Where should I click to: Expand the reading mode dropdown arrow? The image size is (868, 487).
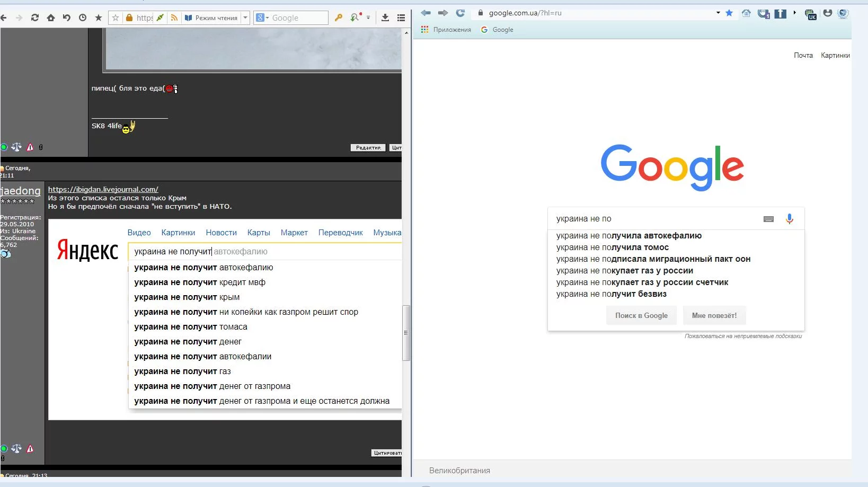pos(245,18)
